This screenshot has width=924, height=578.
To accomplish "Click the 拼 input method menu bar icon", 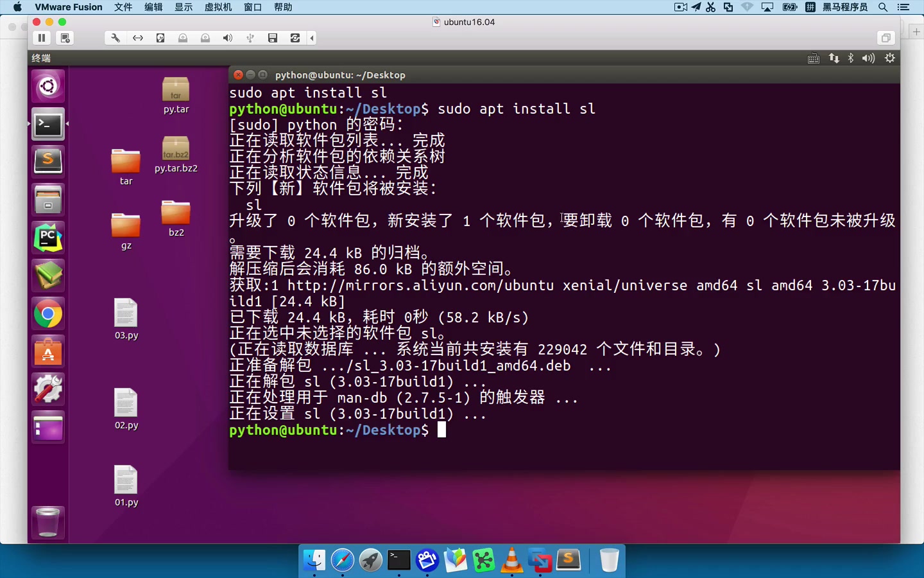I will coord(810,7).
